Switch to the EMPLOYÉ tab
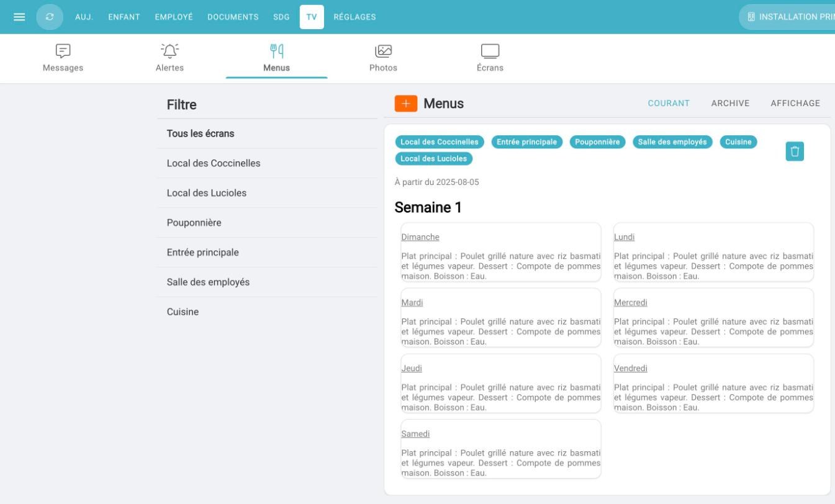 point(174,17)
